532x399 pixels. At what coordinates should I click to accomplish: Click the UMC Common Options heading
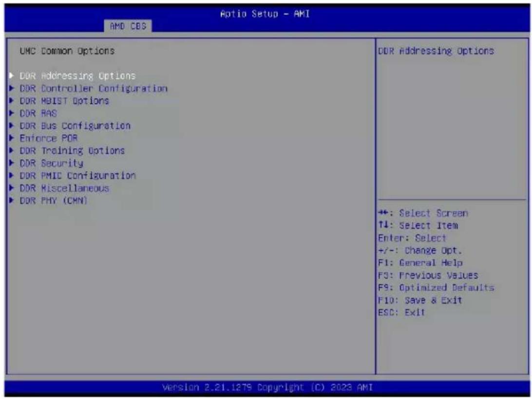(67, 51)
